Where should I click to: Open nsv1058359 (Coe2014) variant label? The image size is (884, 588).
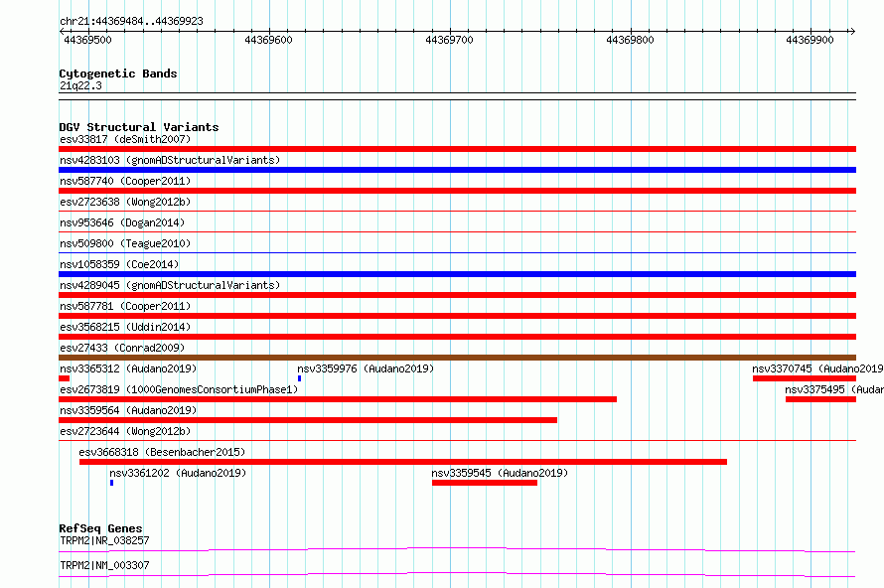point(119,264)
